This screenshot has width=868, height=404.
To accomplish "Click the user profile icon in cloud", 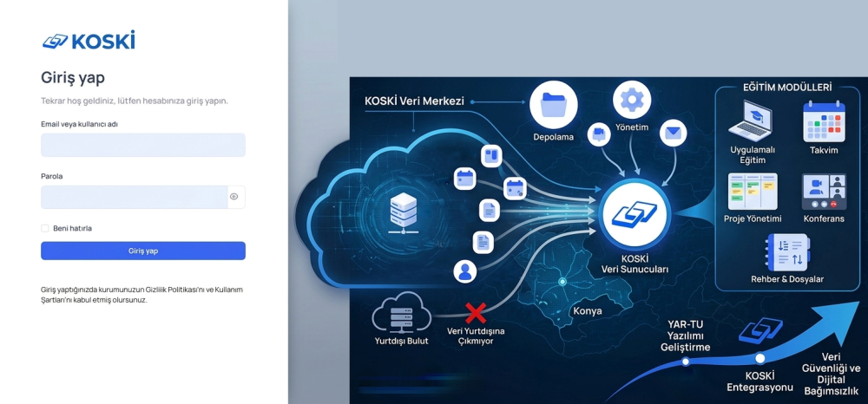I will pyautogui.click(x=465, y=271).
